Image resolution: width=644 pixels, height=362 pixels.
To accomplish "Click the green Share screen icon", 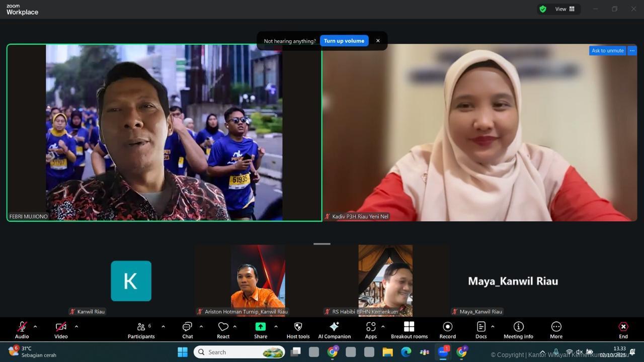I will [260, 327].
